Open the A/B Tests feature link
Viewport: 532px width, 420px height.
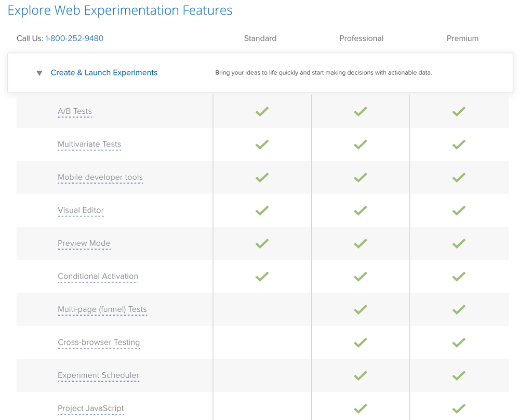[x=75, y=111]
